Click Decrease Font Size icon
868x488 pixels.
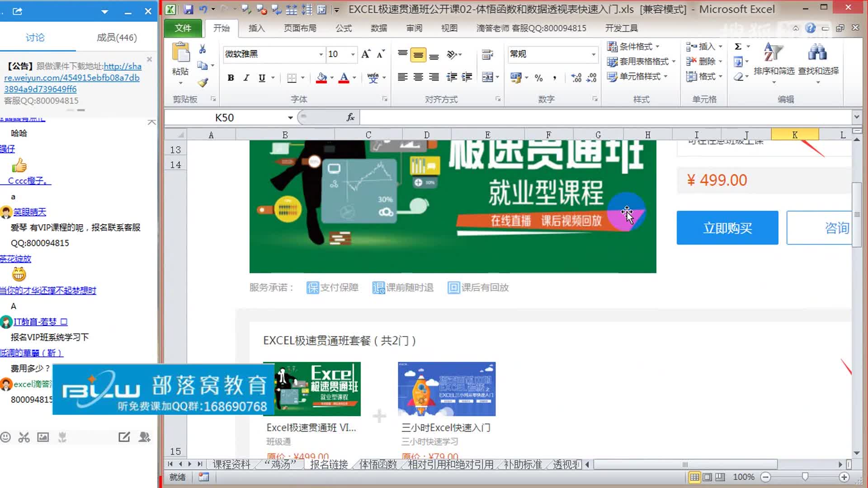click(x=381, y=54)
